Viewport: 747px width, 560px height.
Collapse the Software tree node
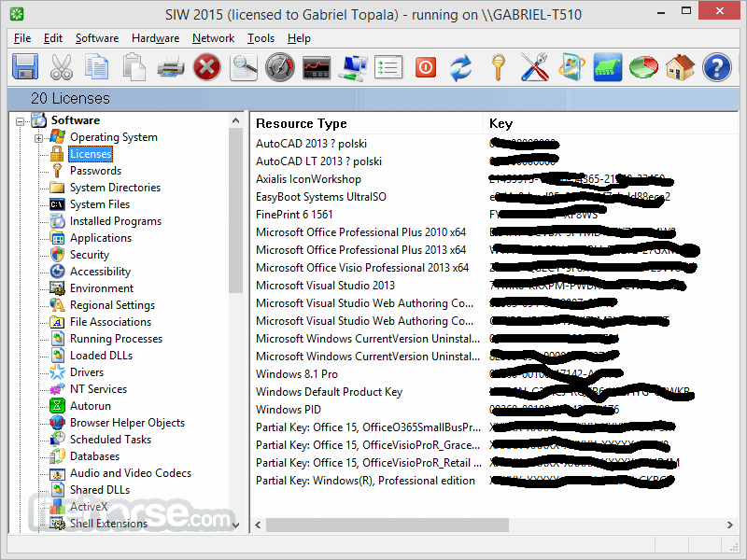coord(20,121)
